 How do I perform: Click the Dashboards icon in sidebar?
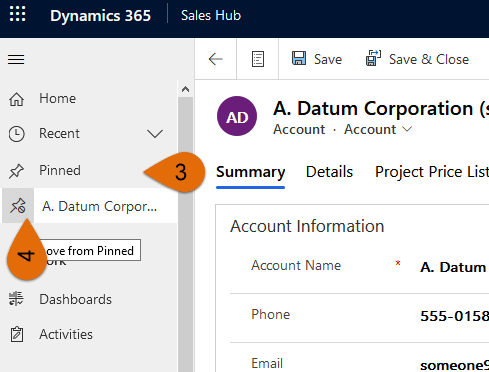(x=16, y=299)
